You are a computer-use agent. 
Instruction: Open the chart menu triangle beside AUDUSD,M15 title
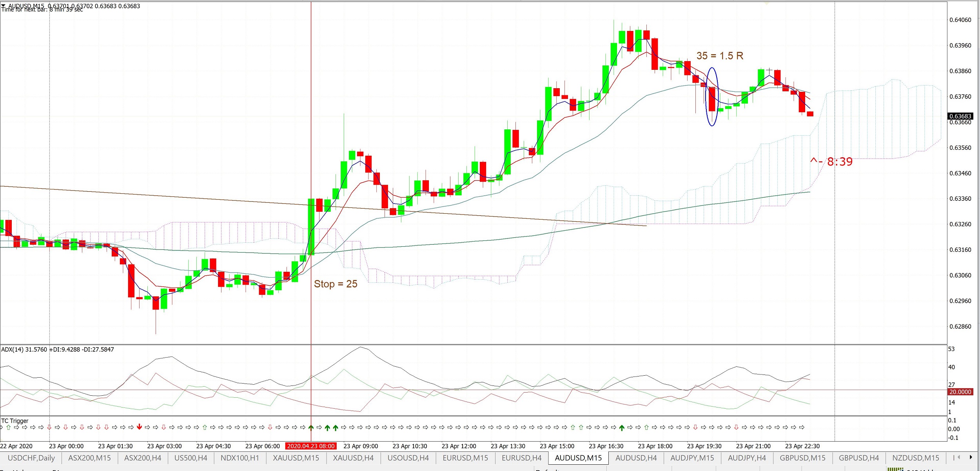(3, 5)
